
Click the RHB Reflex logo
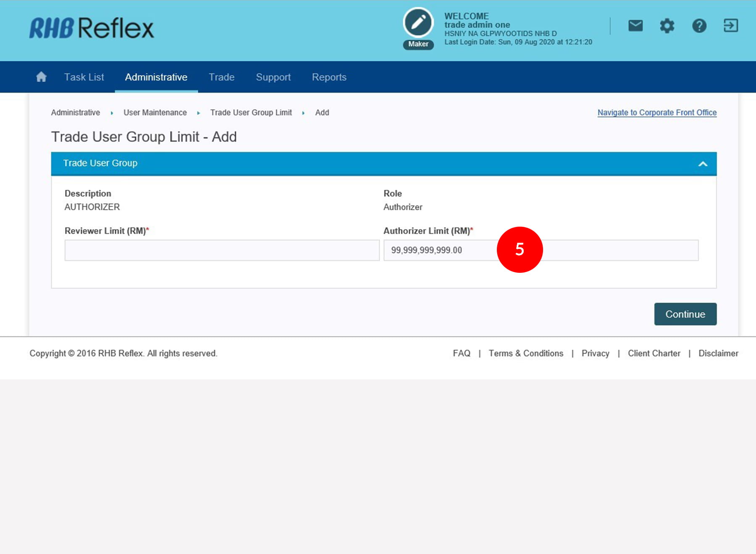[92, 28]
